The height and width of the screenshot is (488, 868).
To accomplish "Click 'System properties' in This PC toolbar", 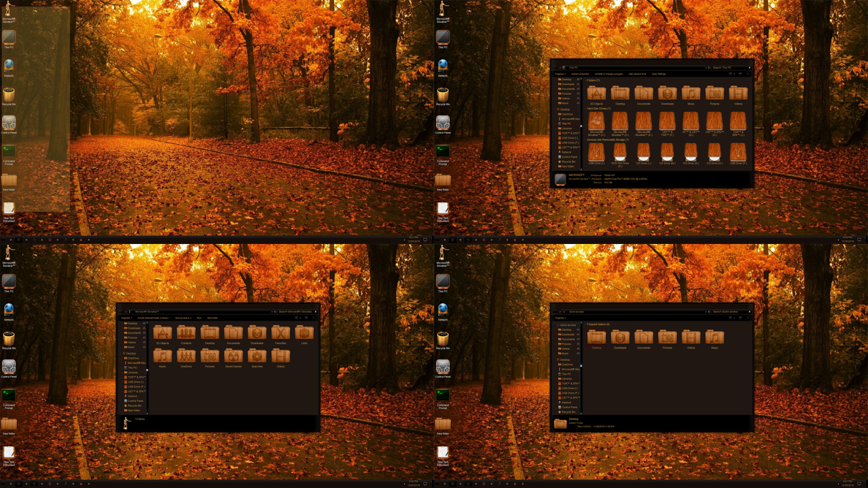I will click(x=580, y=74).
